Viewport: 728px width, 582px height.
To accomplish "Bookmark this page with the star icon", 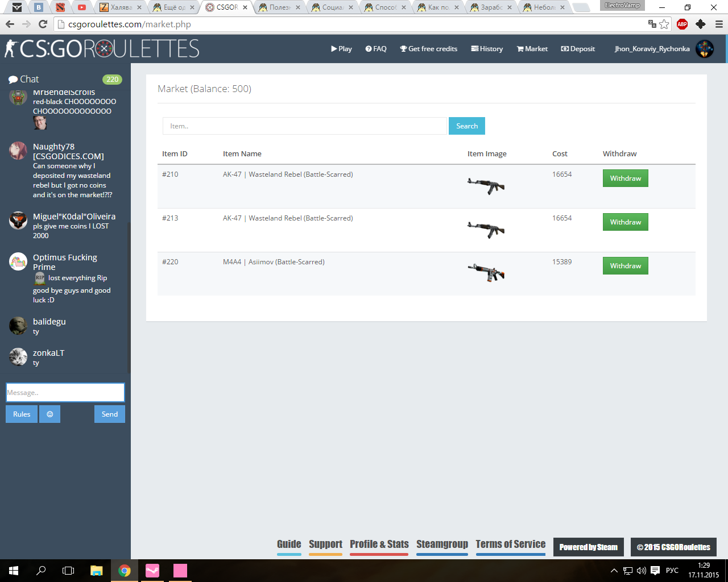I will tap(664, 24).
